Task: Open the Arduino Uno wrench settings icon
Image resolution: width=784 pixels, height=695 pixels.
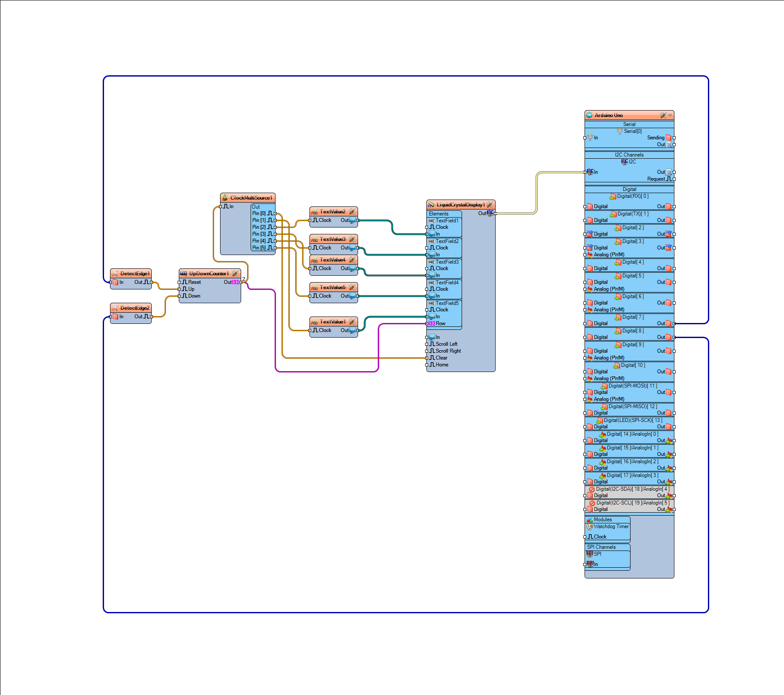Action: click(x=663, y=115)
